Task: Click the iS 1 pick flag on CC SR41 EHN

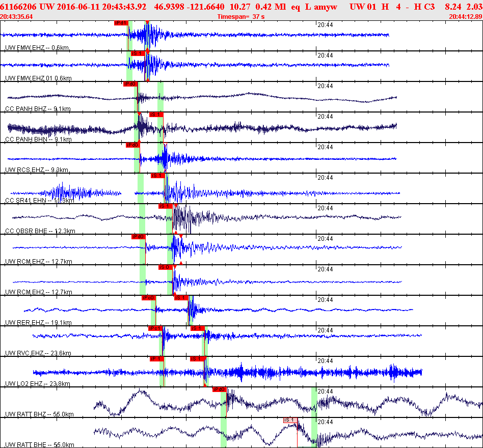Action: 157,176
